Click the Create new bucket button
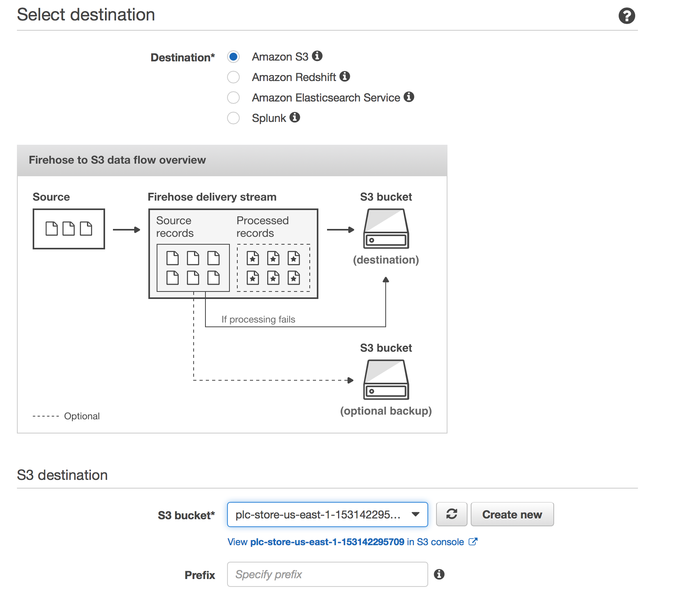The image size is (684, 616). 512,514
